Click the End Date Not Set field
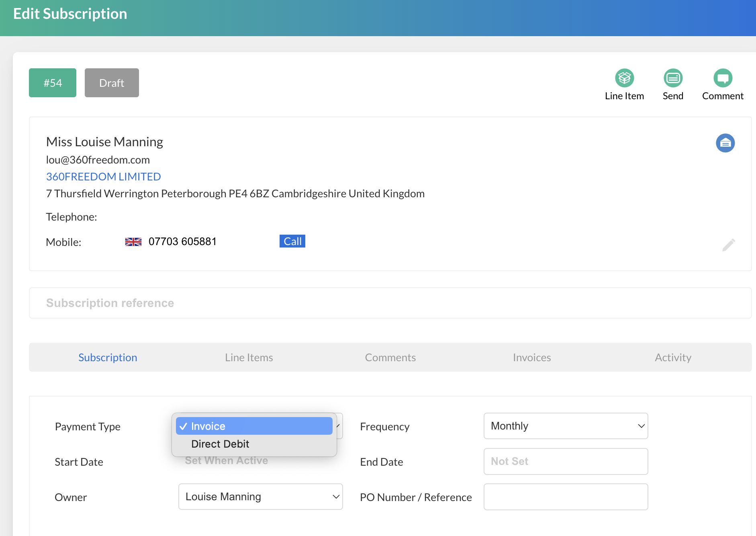756x536 pixels. tap(565, 461)
